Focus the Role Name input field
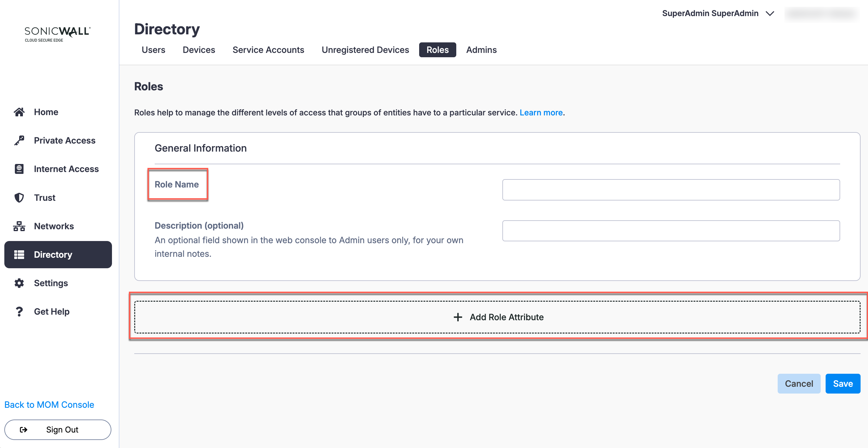This screenshot has height=448, width=868. (671, 190)
